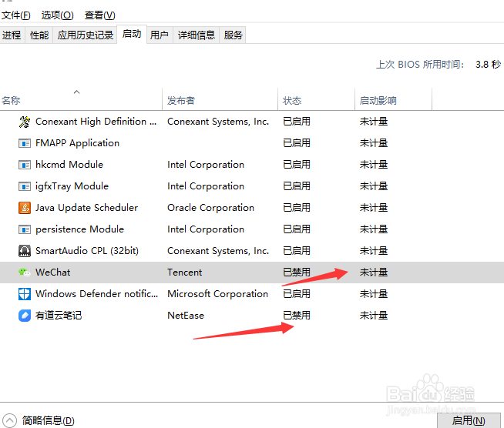Click 已禁用 status in the 有道云笔记 row

pos(297,316)
